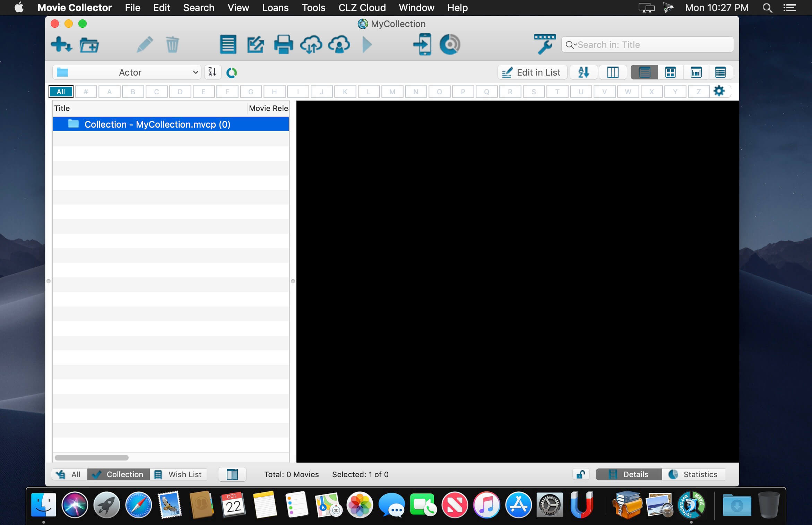Click the horizontal scrollbar under the list
This screenshot has height=525, width=812.
92,457
